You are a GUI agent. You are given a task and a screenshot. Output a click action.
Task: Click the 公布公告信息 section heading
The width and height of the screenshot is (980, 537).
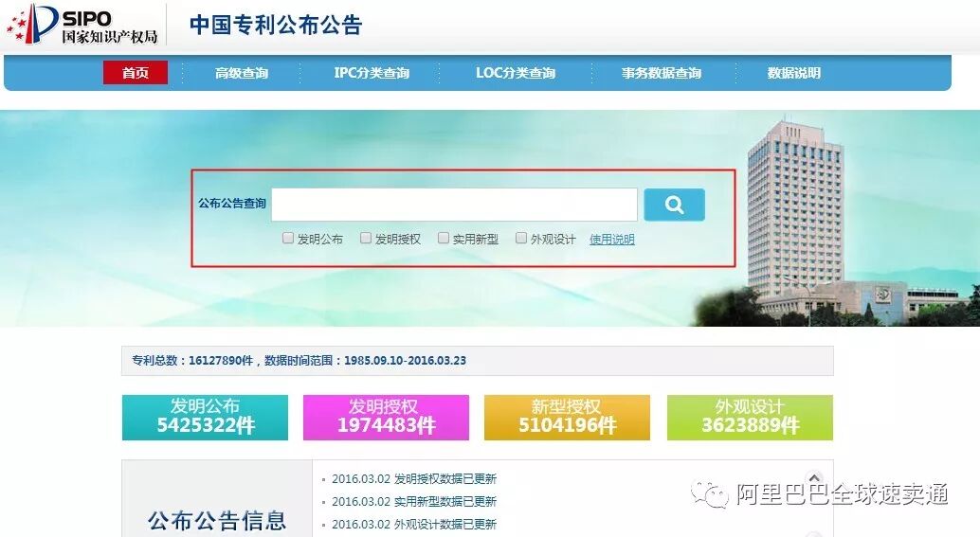click(x=217, y=520)
